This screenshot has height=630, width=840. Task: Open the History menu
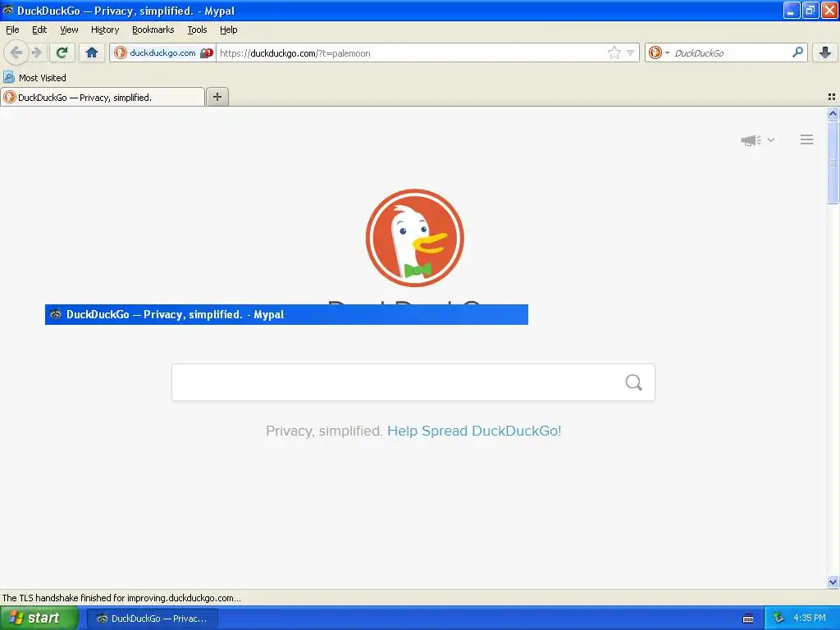click(105, 30)
